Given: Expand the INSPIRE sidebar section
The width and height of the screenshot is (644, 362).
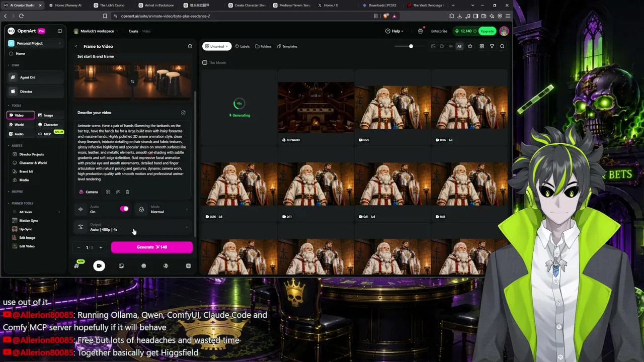Looking at the screenshot, I should tap(16, 192).
